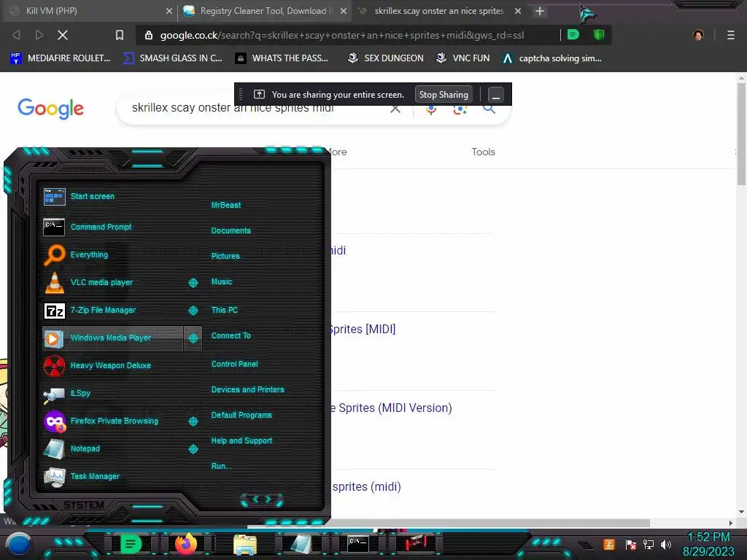
Task: Expand Notepad jump list arrow
Action: pos(193,449)
